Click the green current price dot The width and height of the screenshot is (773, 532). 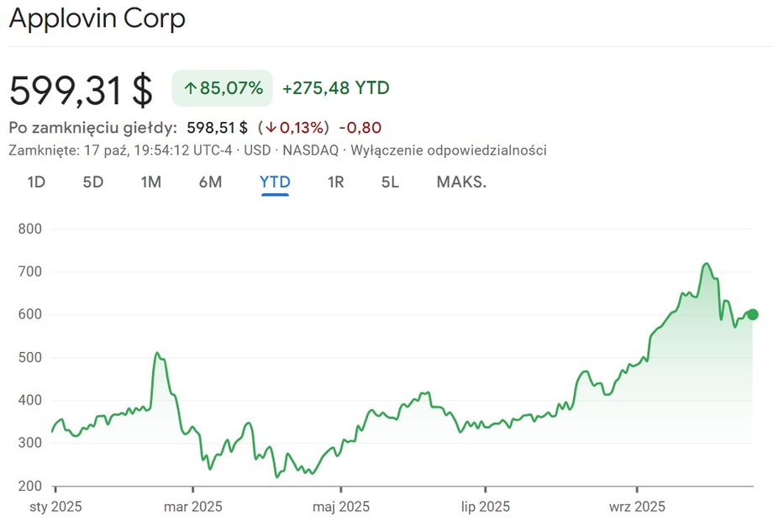point(753,314)
